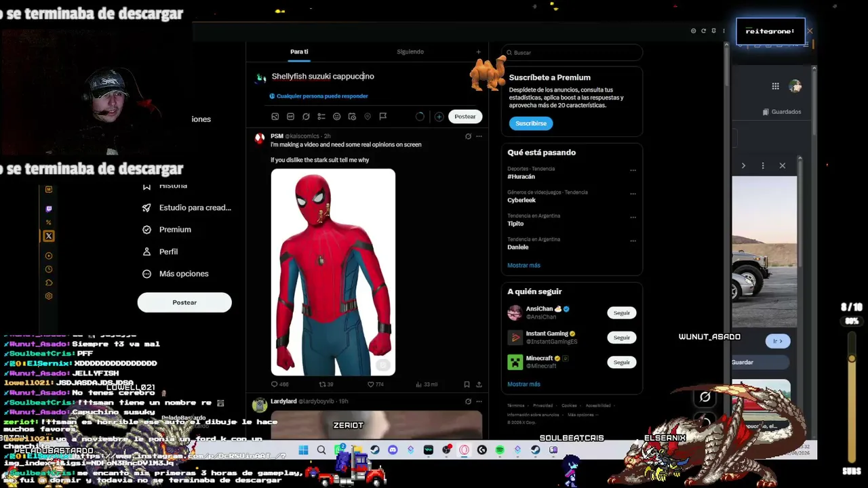Open image viewer three-dot options
Screen dimensions: 868x488
point(763,165)
